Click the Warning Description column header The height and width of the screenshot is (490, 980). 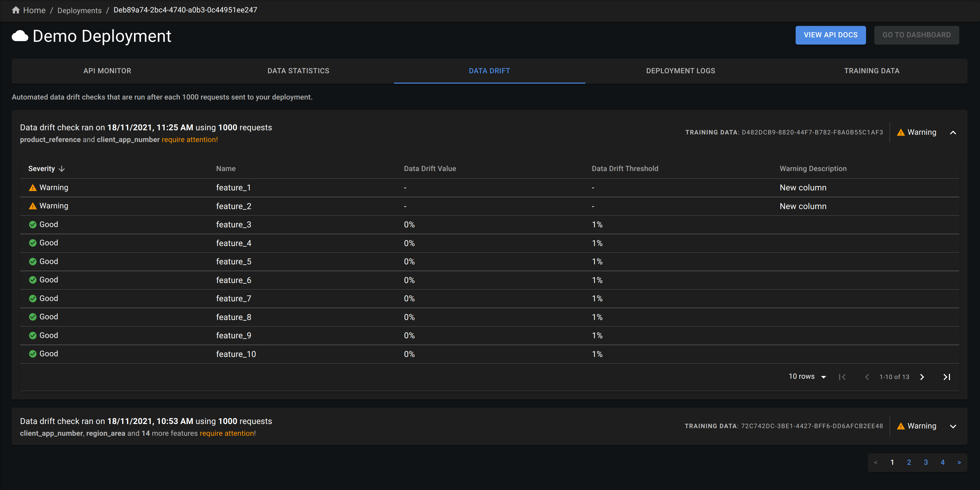coord(813,169)
